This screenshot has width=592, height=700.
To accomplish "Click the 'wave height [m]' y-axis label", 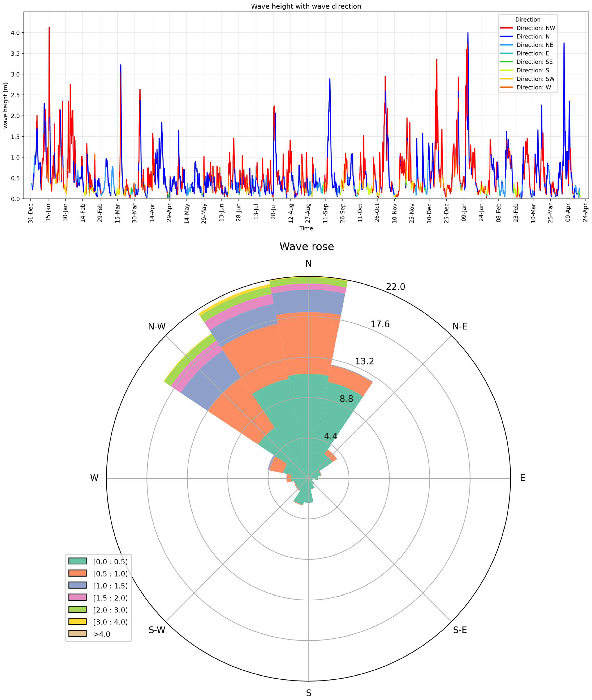I will click(x=5, y=105).
